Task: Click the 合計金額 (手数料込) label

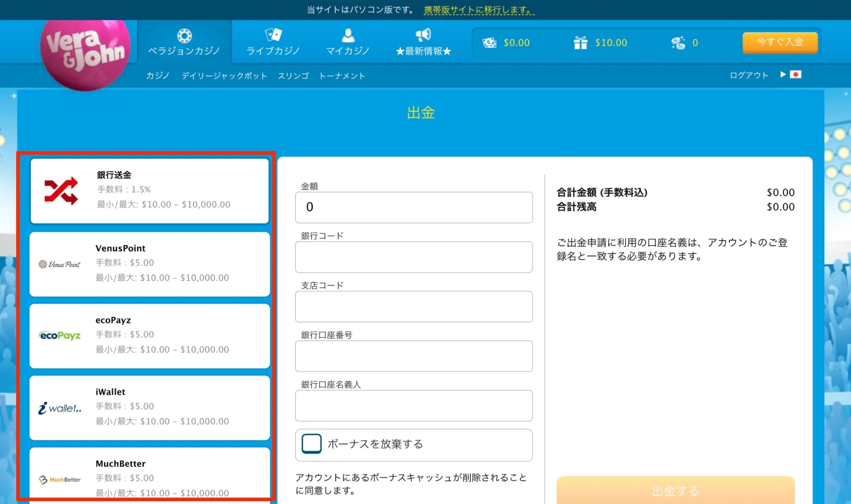Action: (x=602, y=192)
